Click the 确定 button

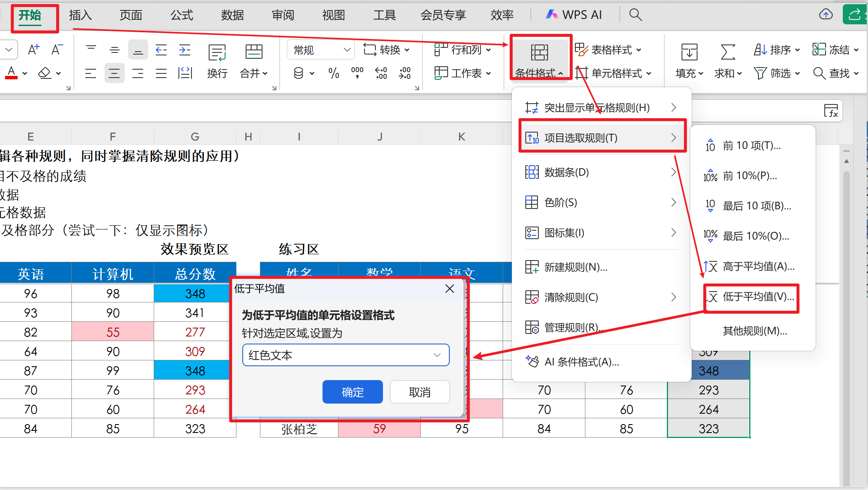tap(352, 392)
